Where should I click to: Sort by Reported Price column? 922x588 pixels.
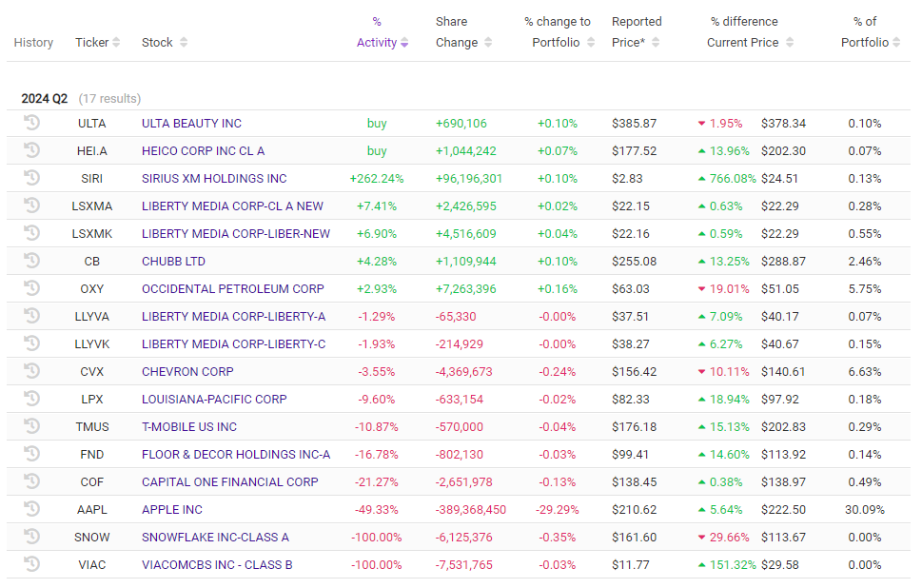[636, 42]
